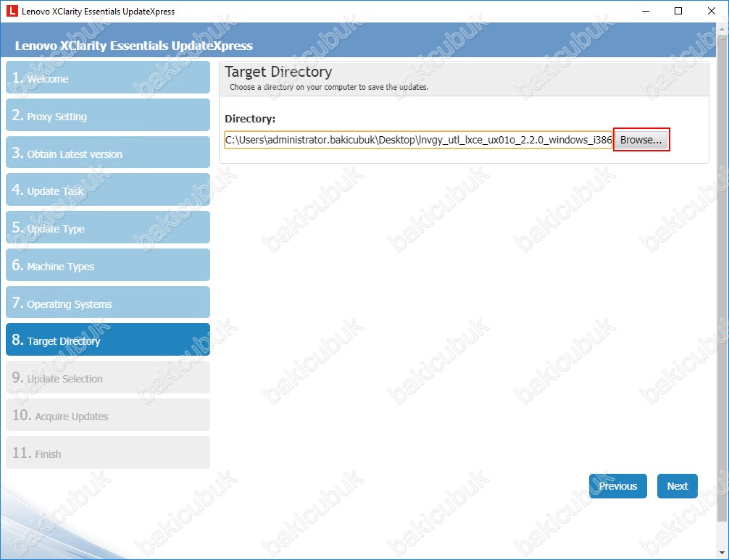Image resolution: width=729 pixels, height=560 pixels.
Task: Open the Machine Types step
Action: pyautogui.click(x=107, y=267)
